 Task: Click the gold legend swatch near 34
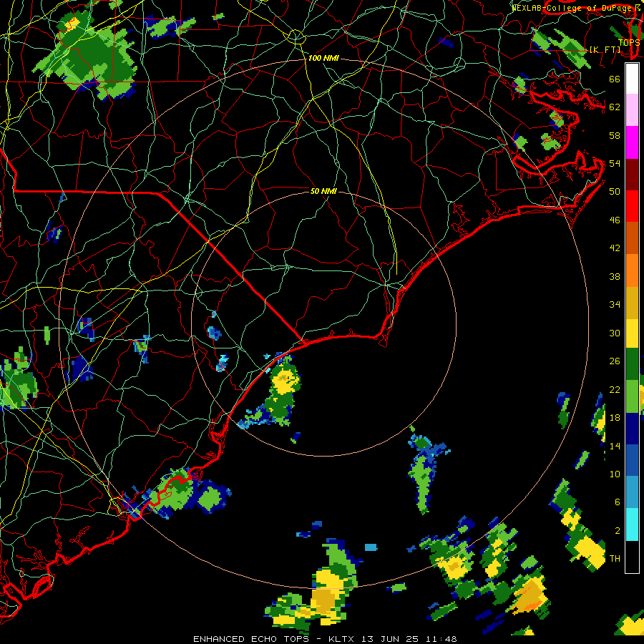(x=632, y=303)
